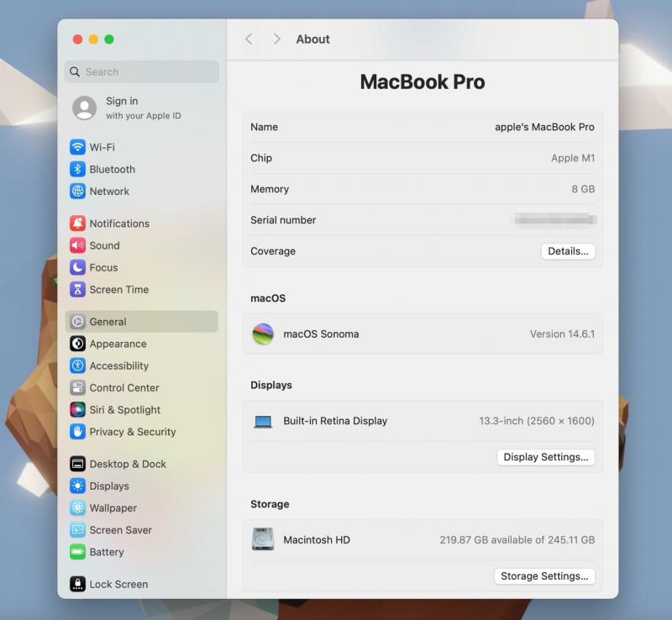Open Focus moon icon
Screen dimensions: 672x620
[x=77, y=267]
